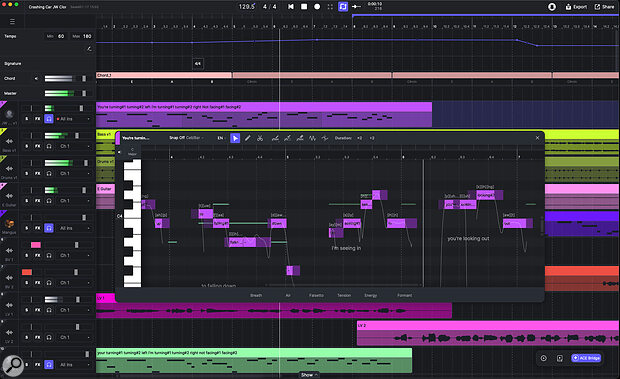Open the magnifier search icon in the corner
This screenshot has height=379, width=620.
pos(13,366)
